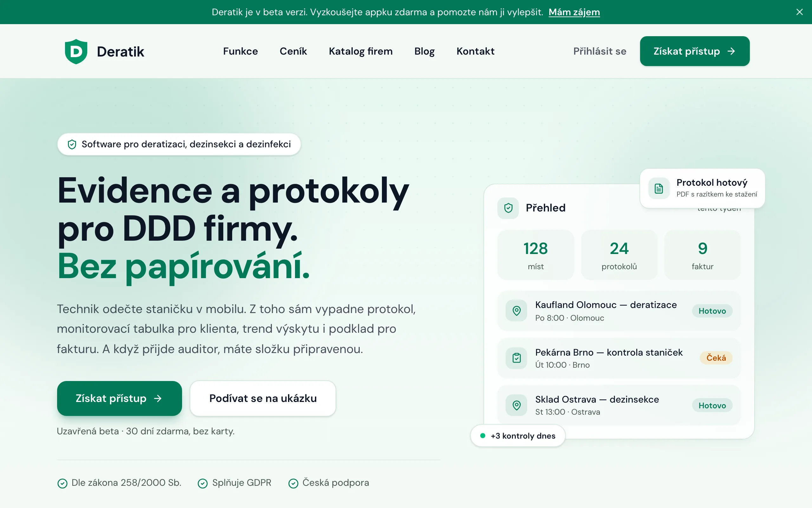Click the green dot in +3 kontroly dnes
This screenshot has height=508, width=812.
coord(482,436)
